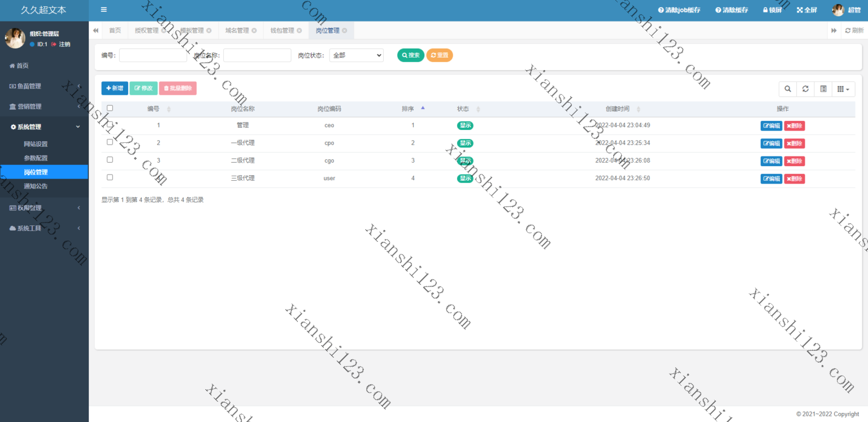Select all rows header checkbox

110,108
